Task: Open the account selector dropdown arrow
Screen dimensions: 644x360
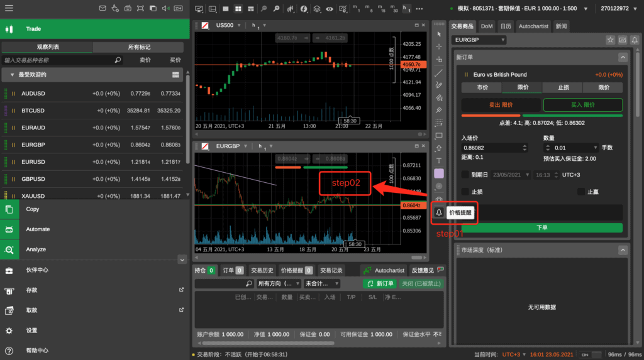Action: click(586, 9)
